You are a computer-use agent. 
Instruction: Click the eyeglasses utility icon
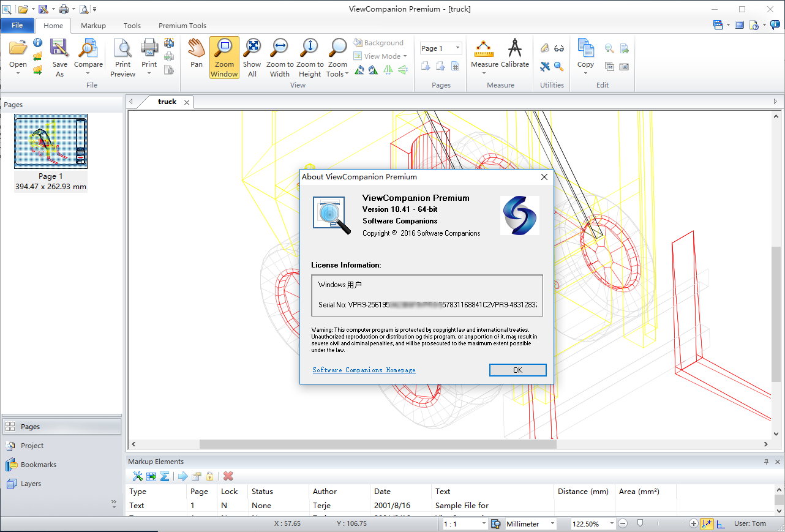click(x=559, y=48)
